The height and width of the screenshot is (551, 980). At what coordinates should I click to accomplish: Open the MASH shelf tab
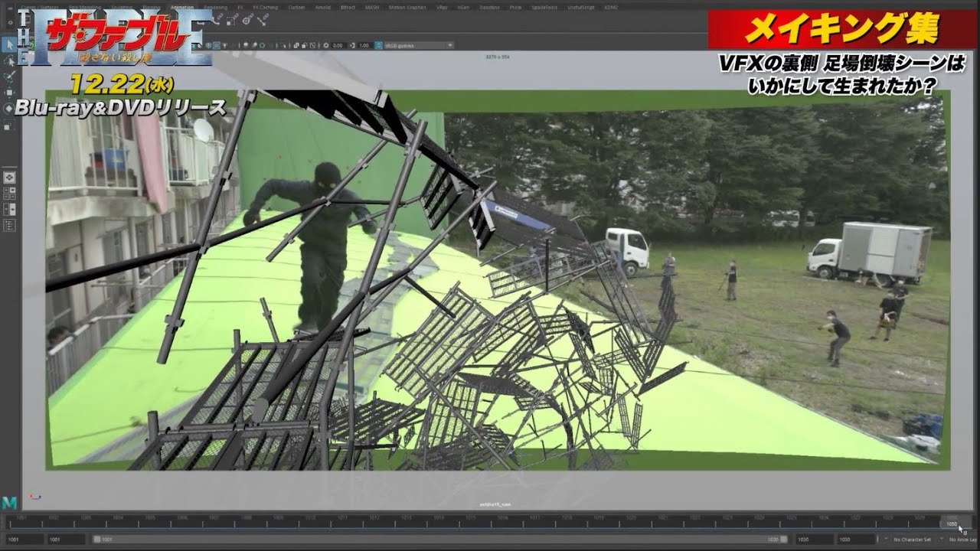[372, 8]
